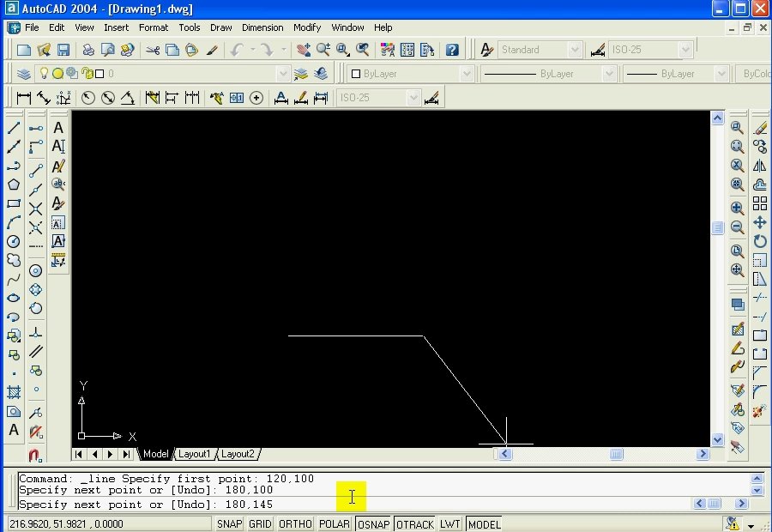Select the Ellipse draw tool
The width and height of the screenshot is (772, 532).
[14, 298]
